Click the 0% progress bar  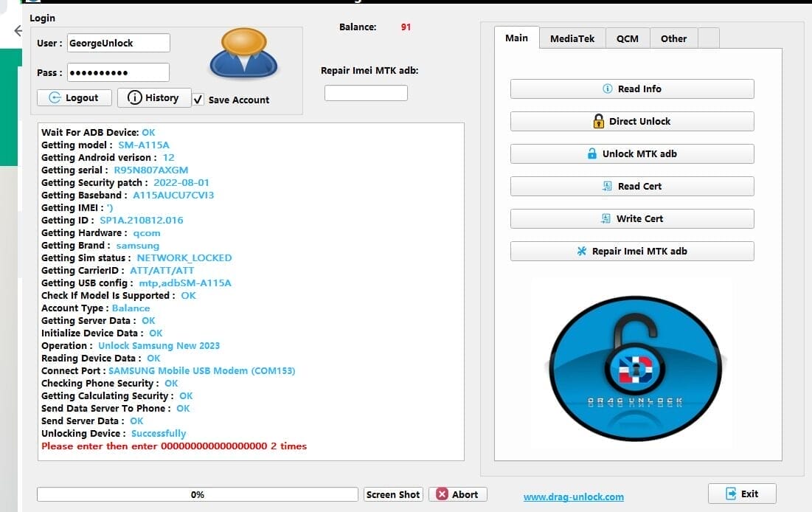coord(197,494)
